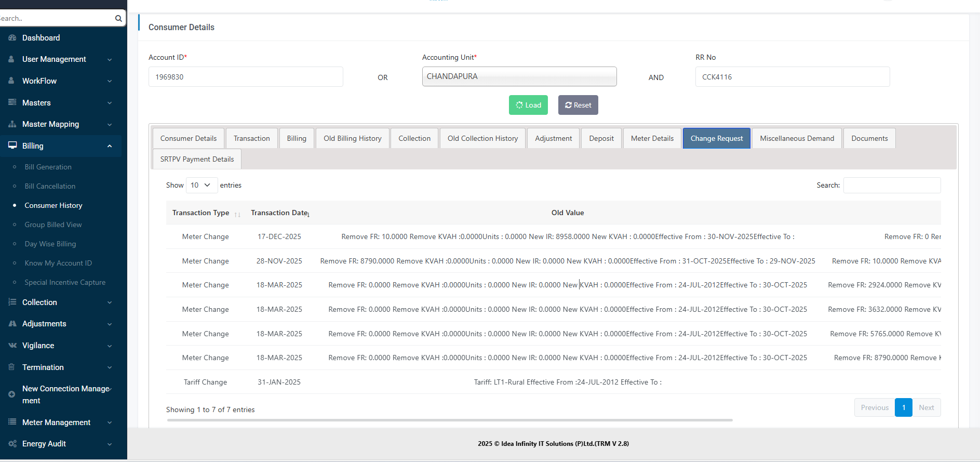Image resolution: width=980 pixels, height=462 pixels.
Task: Click the Termination trash icon
Action: point(12,367)
